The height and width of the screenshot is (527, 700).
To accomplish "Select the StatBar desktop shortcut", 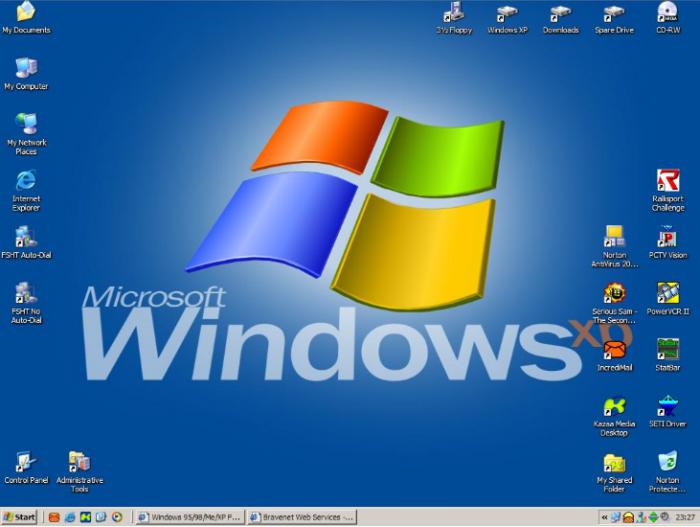I will click(668, 356).
